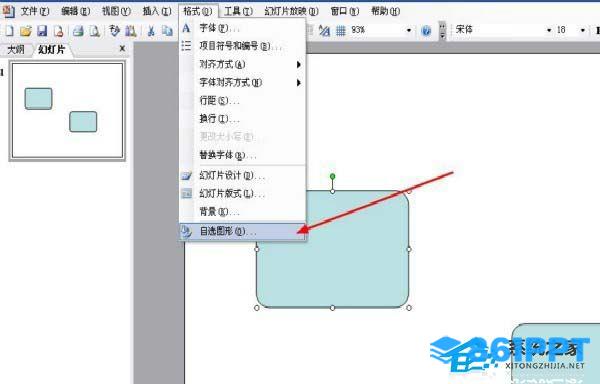Open the zoom percentage dropdown showing 93%
The height and width of the screenshot is (384, 600).
409,30
